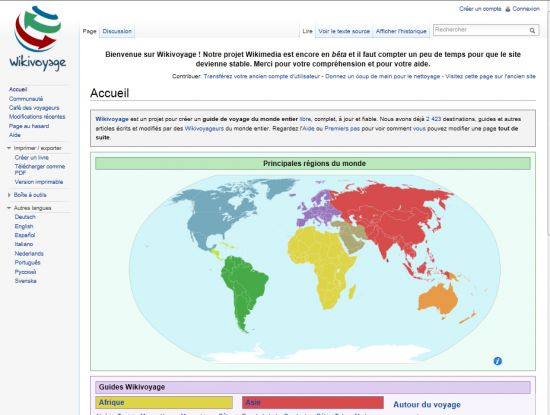Open the Aide sidebar link
This screenshot has height=415, width=550.
15,135
